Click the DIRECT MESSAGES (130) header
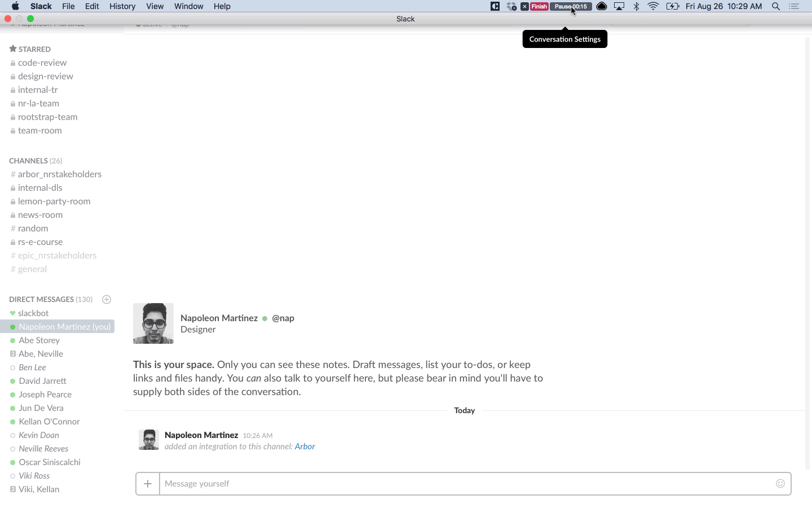 click(x=51, y=299)
